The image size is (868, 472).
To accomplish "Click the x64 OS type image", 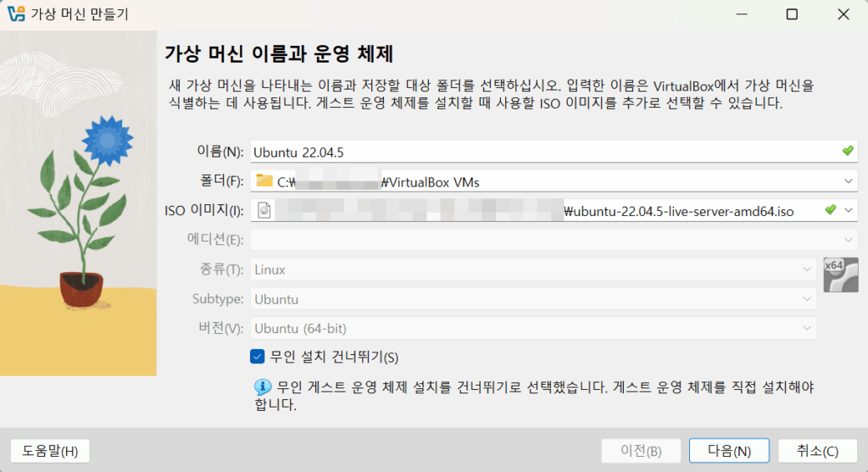I will pyautogui.click(x=840, y=275).
